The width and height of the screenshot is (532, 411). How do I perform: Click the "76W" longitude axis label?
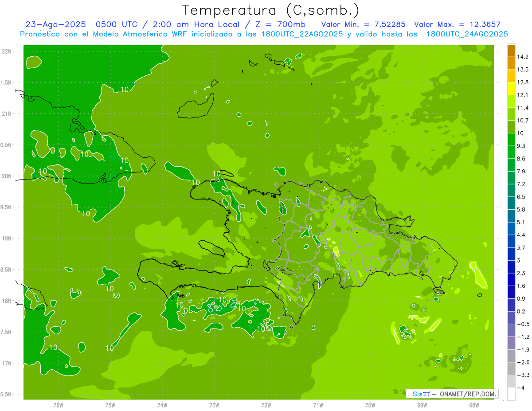pyautogui.click(x=58, y=405)
